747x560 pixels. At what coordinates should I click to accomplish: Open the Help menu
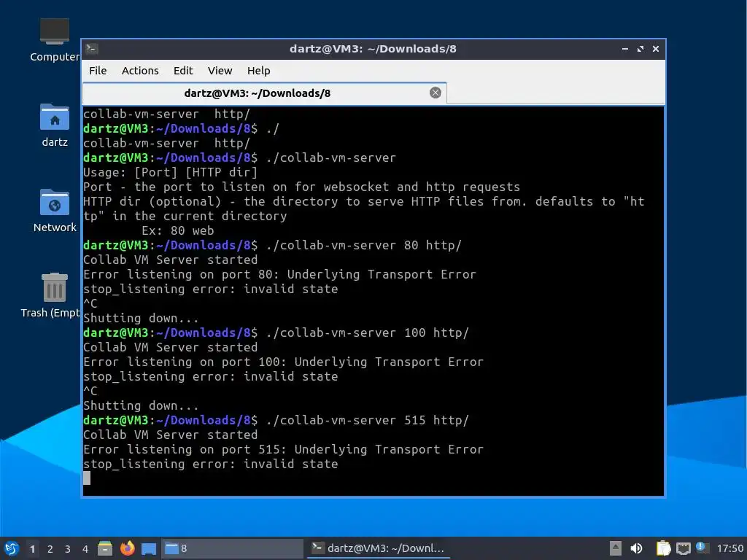click(x=259, y=71)
